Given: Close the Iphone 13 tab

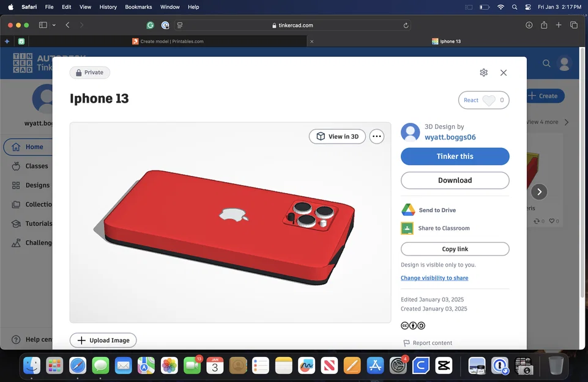Looking at the screenshot, I should [x=311, y=41].
